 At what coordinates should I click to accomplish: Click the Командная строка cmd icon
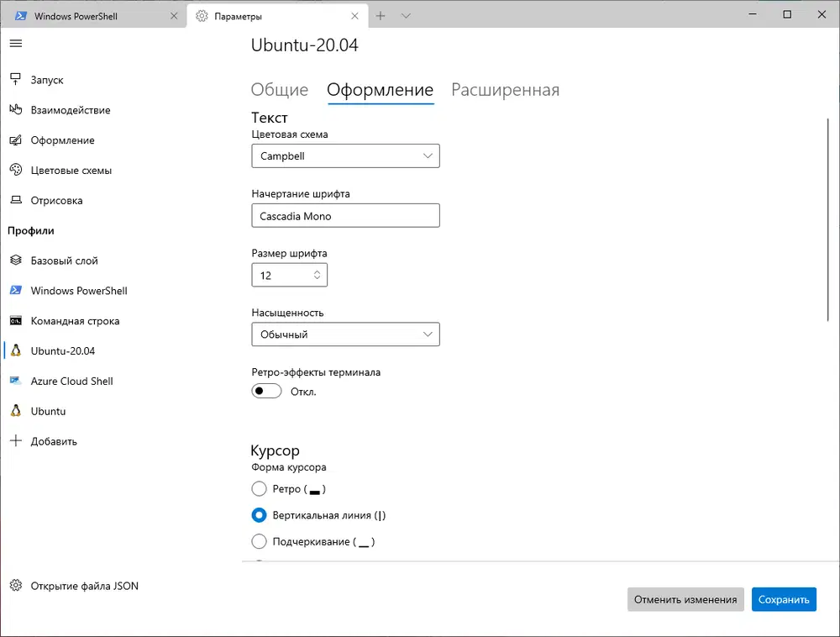pyautogui.click(x=15, y=320)
